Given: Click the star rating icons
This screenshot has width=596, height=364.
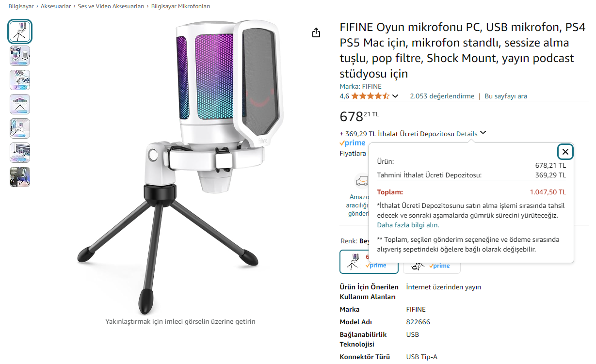Looking at the screenshot, I should click(x=370, y=96).
